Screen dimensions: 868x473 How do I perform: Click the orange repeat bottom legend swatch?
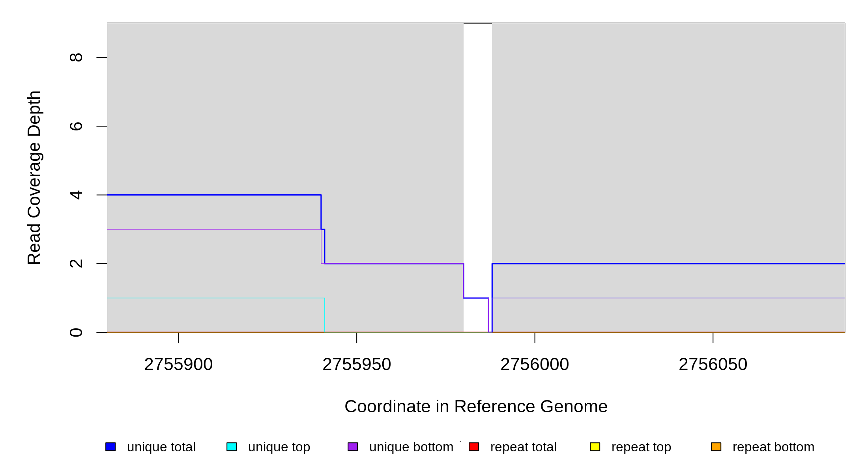pos(716,447)
